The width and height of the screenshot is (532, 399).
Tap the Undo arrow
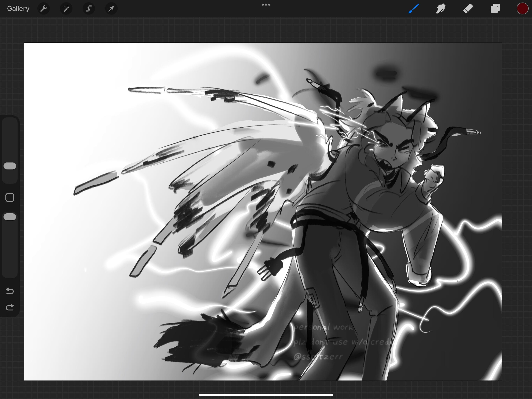(10, 291)
